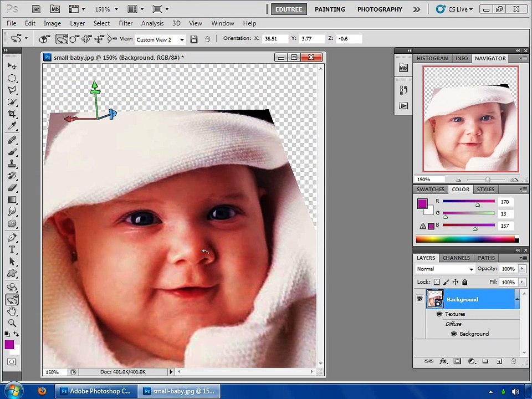Select the Move tool

pyautogui.click(x=12, y=65)
